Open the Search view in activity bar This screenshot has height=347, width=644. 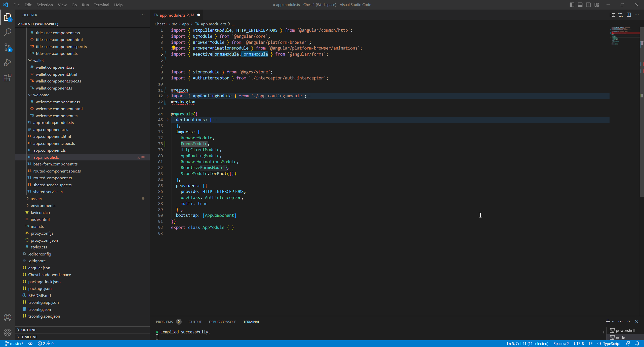pos(8,32)
